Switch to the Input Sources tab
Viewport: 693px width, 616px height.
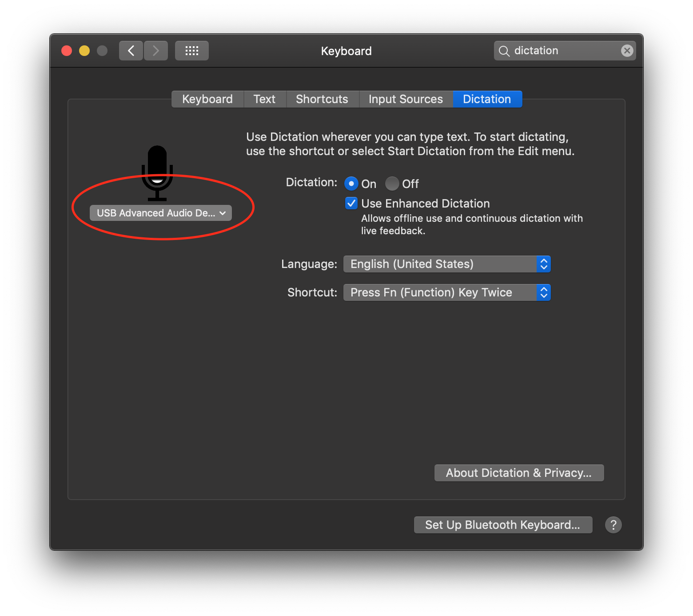[406, 99]
